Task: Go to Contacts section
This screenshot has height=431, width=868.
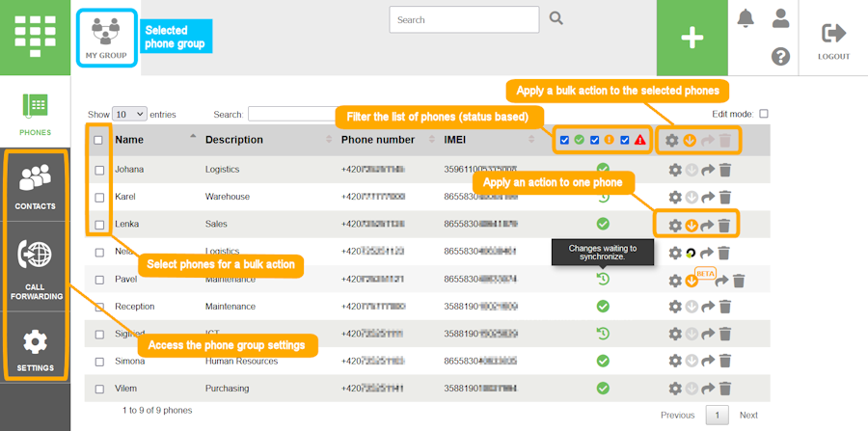Action: [x=35, y=186]
